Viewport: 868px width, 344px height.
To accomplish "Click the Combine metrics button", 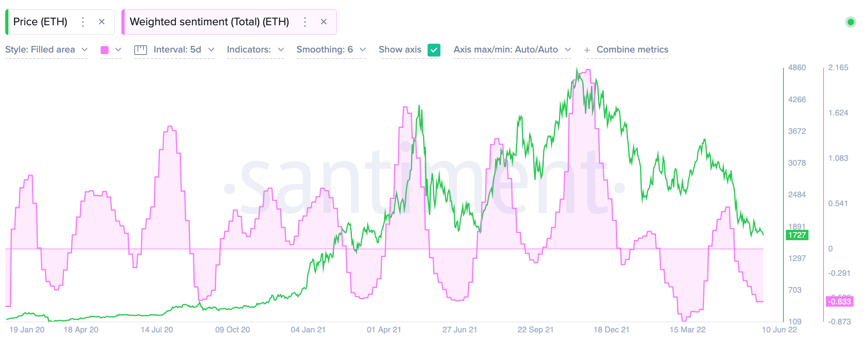I will 632,50.
